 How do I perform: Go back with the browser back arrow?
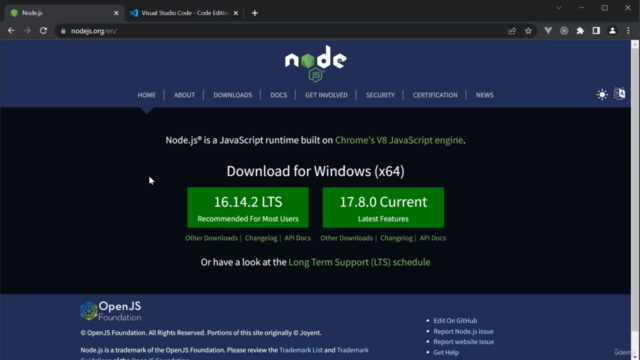(x=11, y=31)
